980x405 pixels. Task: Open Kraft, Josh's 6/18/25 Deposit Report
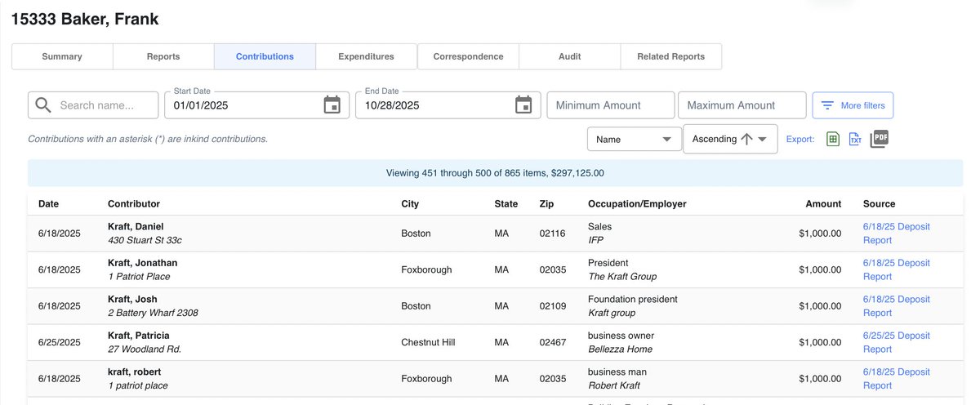[896, 306]
